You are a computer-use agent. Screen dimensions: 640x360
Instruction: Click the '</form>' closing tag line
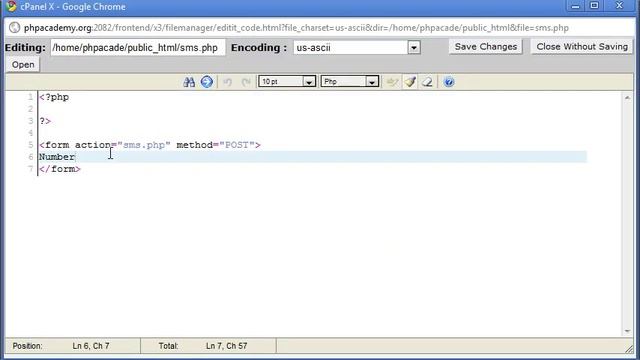(60, 169)
